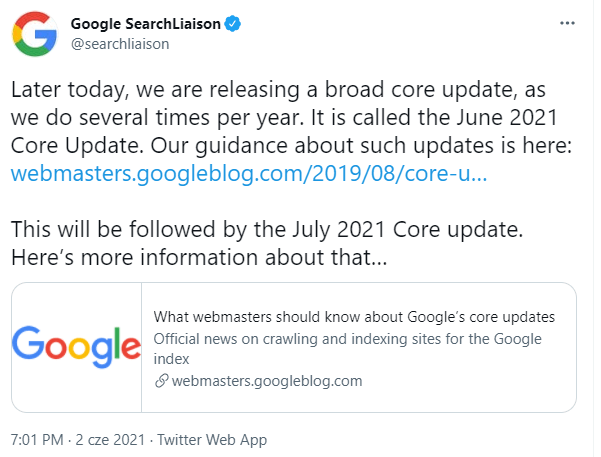601x457 pixels.
Task: Click the word 'index' in card description
Action: coord(171,359)
